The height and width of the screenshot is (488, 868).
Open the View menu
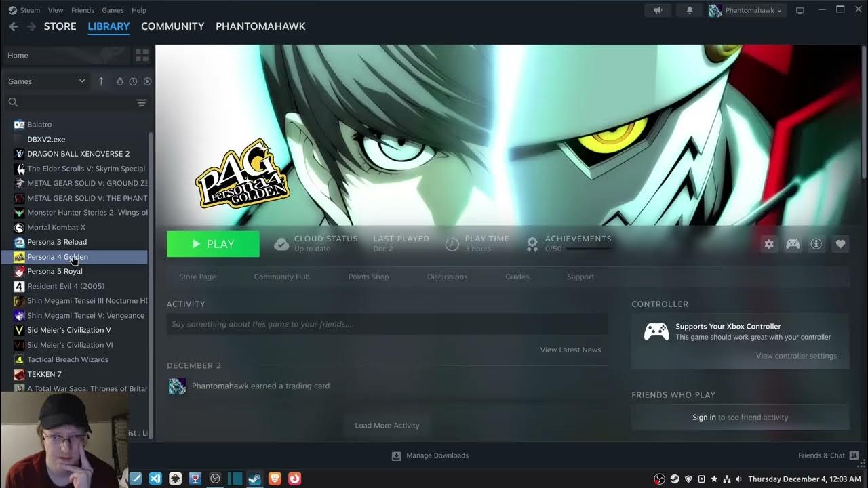click(x=56, y=10)
